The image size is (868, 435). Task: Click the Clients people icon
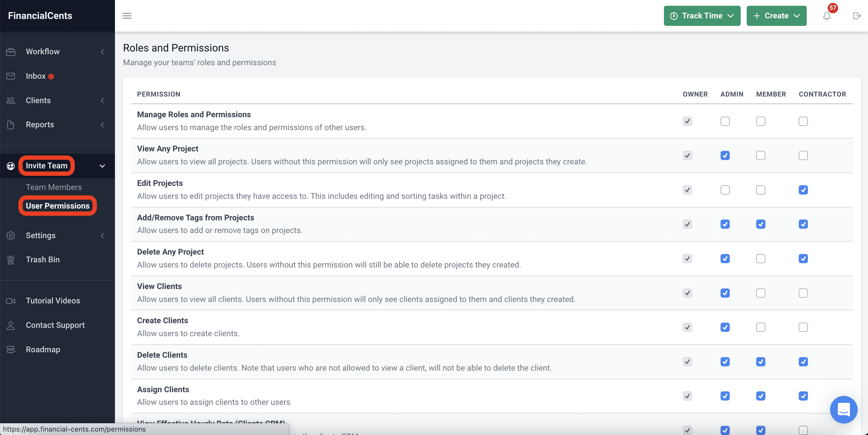coord(11,100)
